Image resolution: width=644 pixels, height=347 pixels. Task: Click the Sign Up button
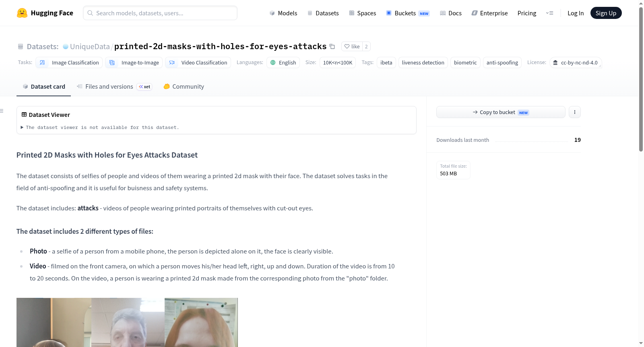(606, 13)
